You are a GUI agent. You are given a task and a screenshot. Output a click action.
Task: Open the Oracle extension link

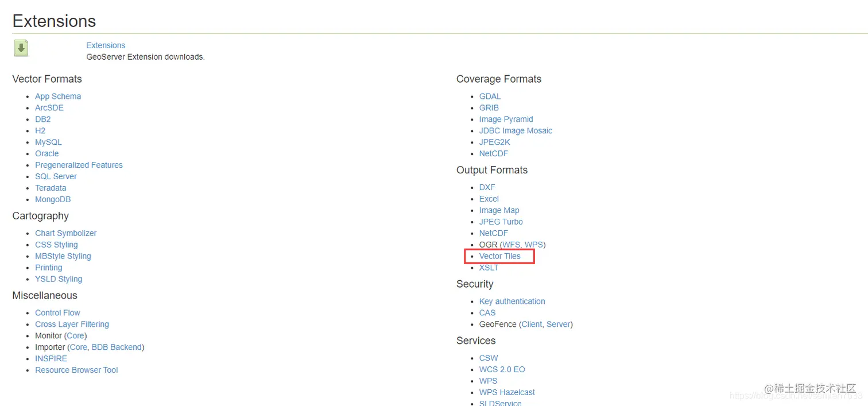[47, 154]
